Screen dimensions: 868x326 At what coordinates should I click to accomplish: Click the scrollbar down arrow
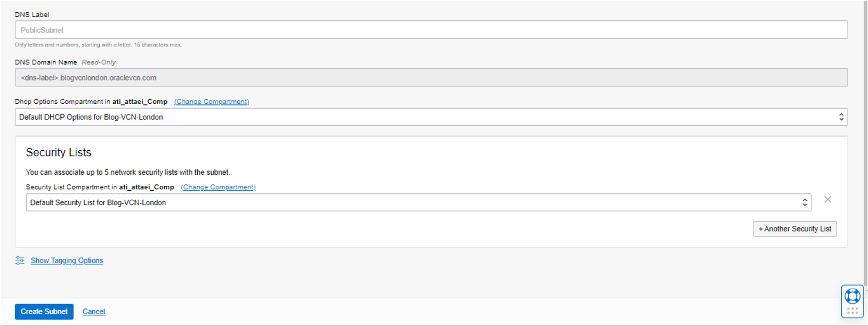(865, 291)
